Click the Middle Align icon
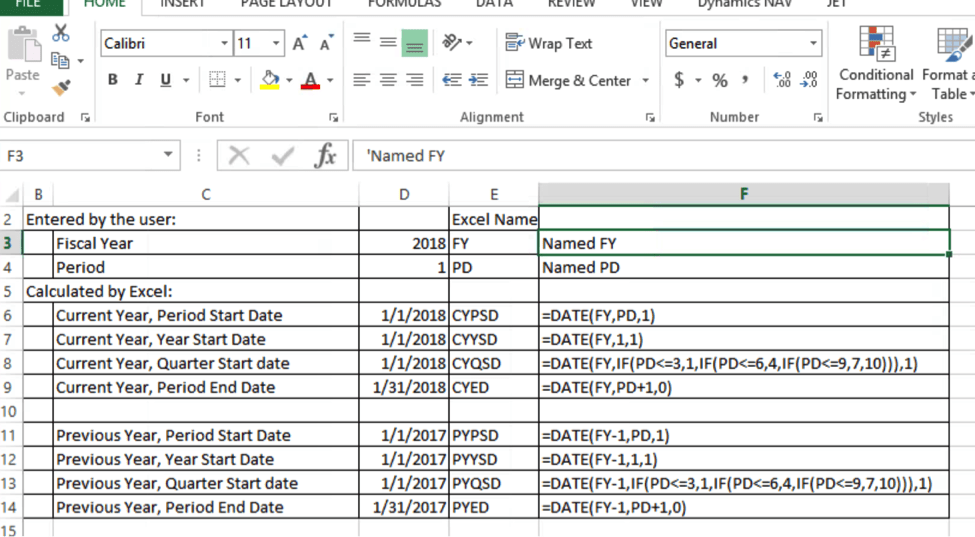Viewport: 975px width, 537px height. click(x=388, y=42)
